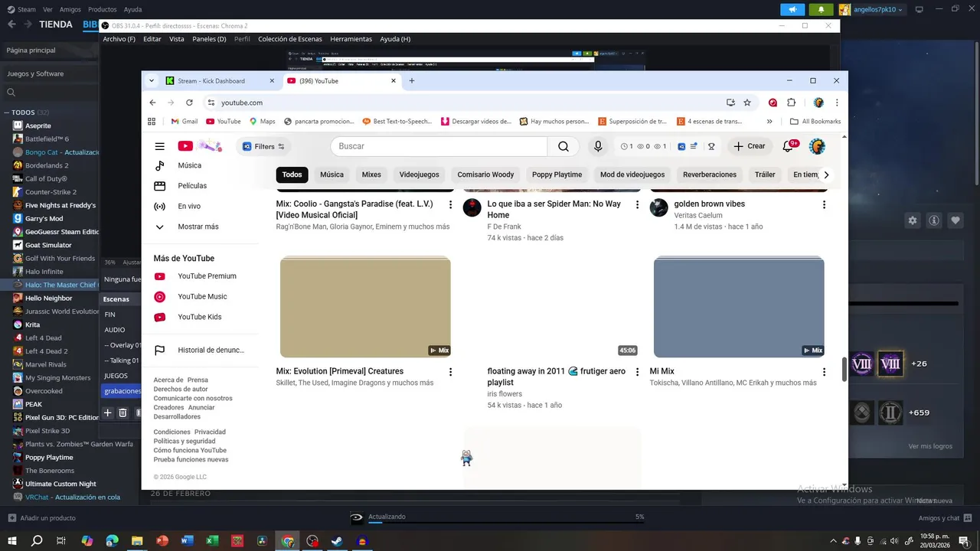Image resolution: width=980 pixels, height=551 pixels.
Task: Open OBS Studio from taskbar
Action: coord(312,541)
